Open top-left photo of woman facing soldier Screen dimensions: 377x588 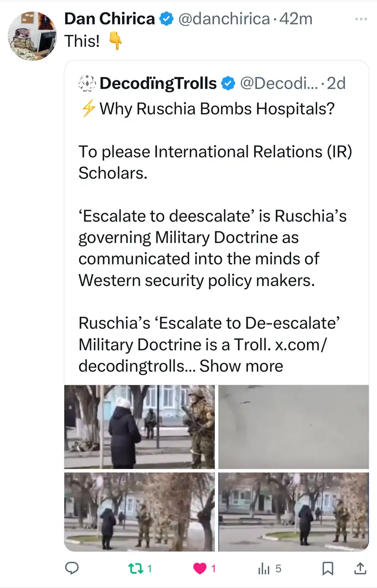[140, 427]
